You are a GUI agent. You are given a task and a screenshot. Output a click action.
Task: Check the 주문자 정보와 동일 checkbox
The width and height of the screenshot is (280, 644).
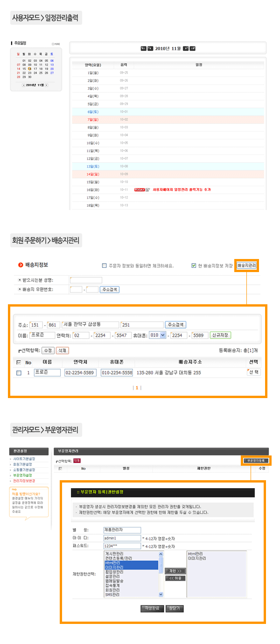[104, 266]
